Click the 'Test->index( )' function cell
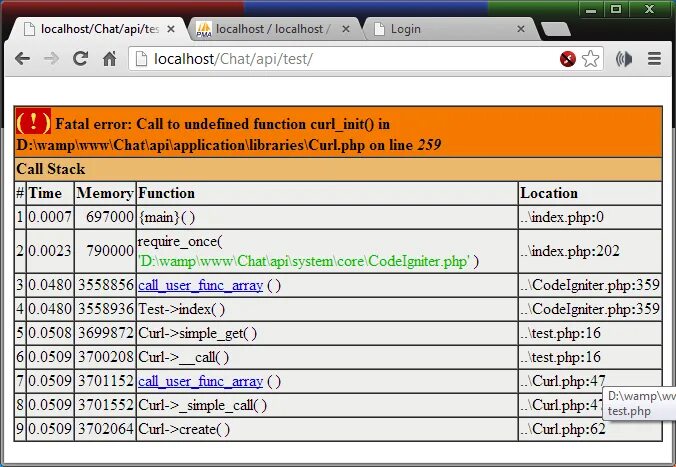This screenshot has width=676, height=467. (x=327, y=309)
